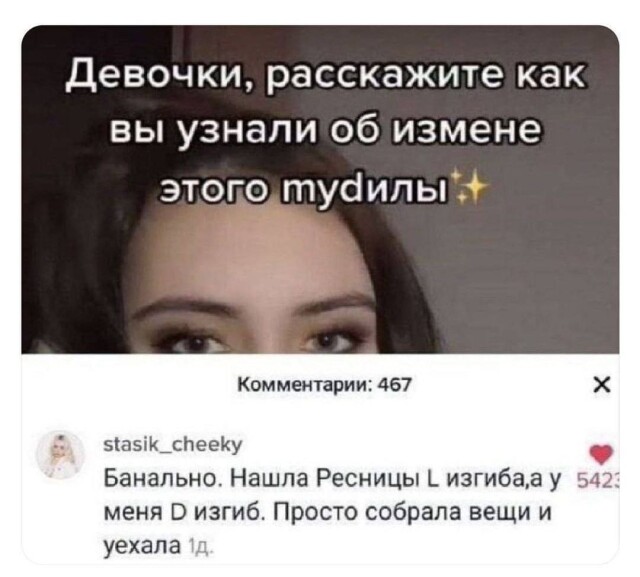Open the stasik_cheeky profile avatar
Screen dimensions: 640x577
click(61, 454)
